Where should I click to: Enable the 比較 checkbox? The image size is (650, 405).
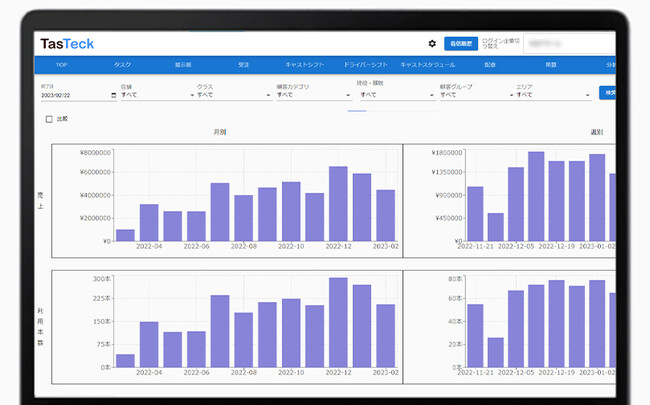48,119
